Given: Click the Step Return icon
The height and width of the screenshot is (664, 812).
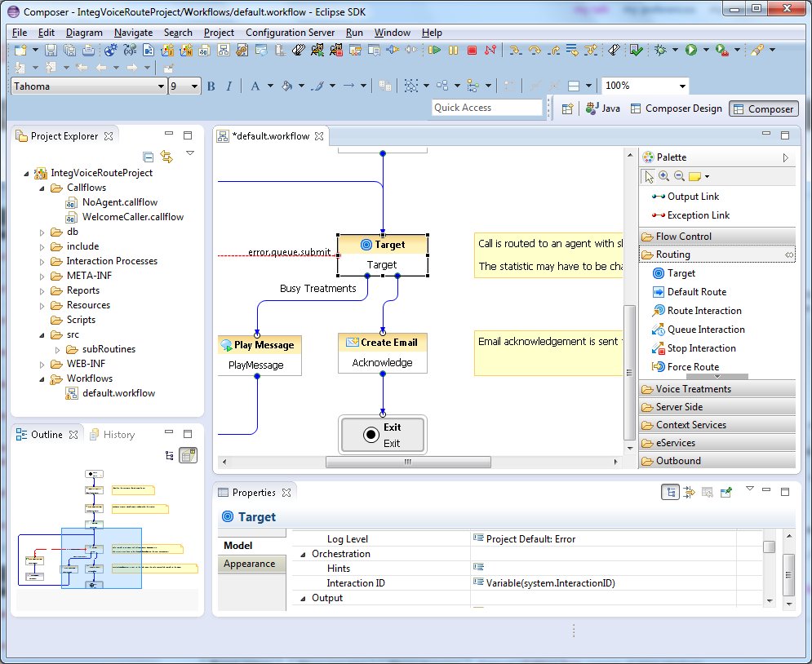Looking at the screenshot, I should tap(553, 50).
